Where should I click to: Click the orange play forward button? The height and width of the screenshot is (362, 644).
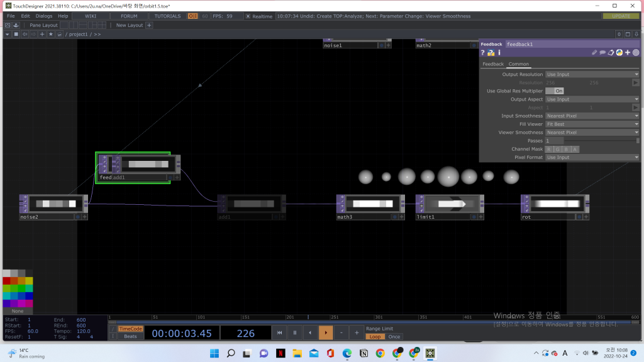pyautogui.click(x=326, y=332)
